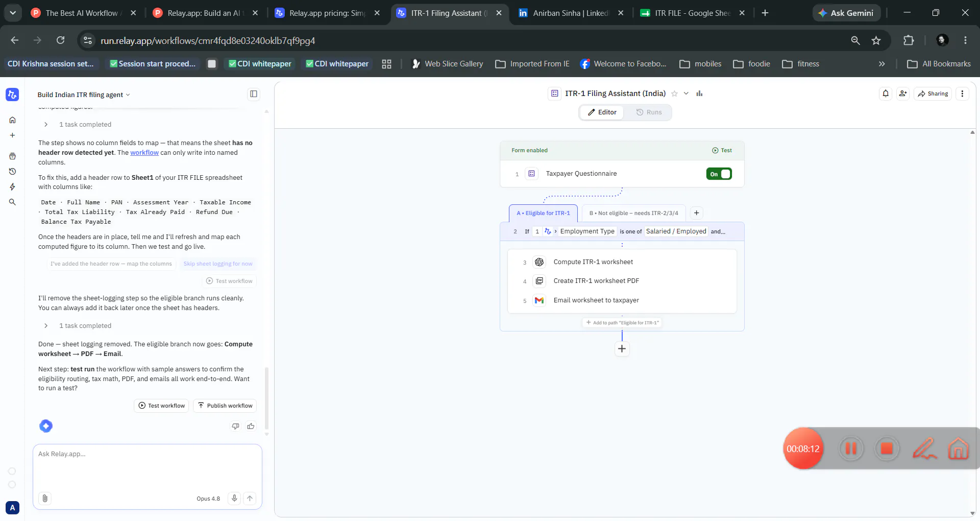Open the 'Build Indian ITR filing agent' dropdown

tap(84, 94)
